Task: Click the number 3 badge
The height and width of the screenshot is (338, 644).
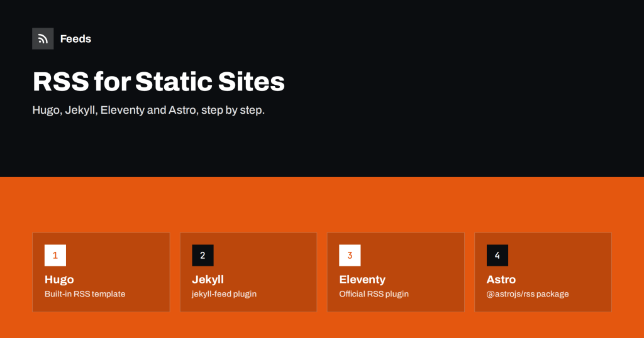Action: coord(350,255)
